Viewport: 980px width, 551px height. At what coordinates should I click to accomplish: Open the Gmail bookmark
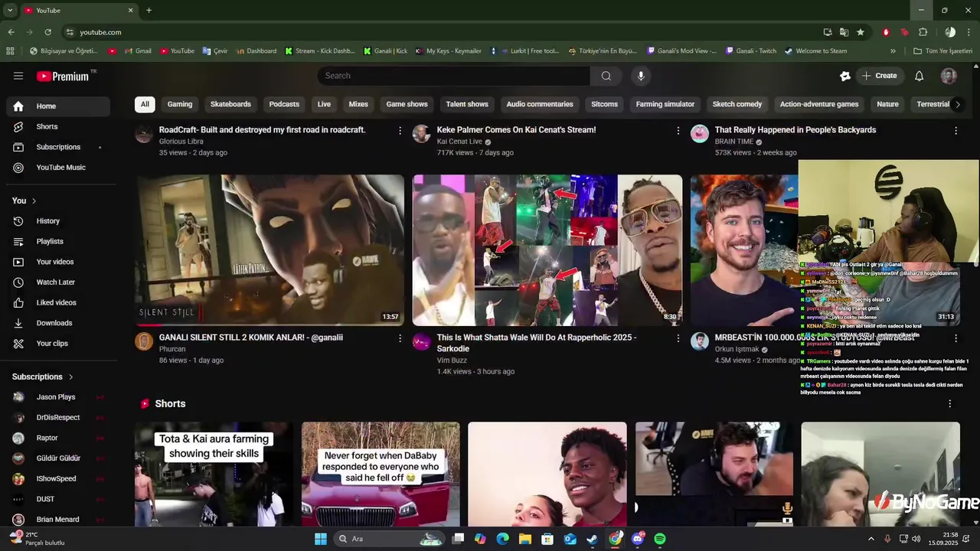click(x=137, y=51)
